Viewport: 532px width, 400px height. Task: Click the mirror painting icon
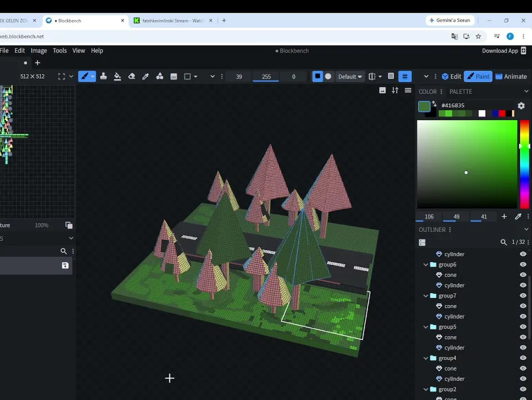click(372, 76)
